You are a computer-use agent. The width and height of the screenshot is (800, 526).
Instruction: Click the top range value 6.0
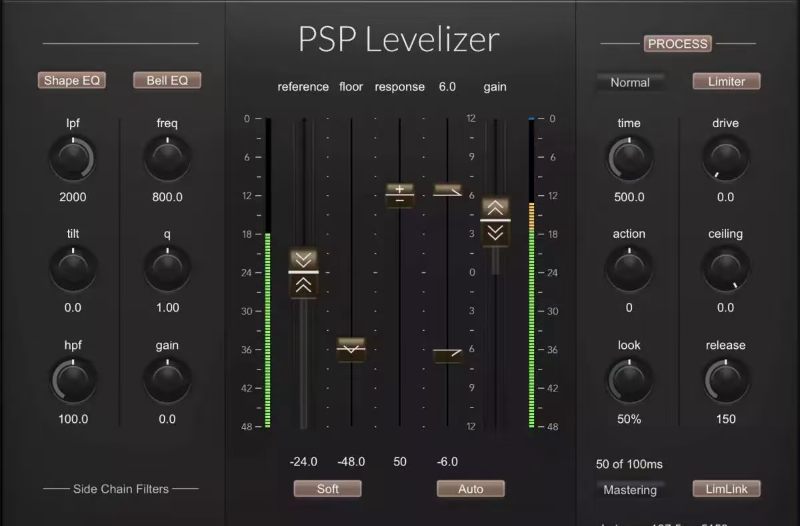click(447, 87)
